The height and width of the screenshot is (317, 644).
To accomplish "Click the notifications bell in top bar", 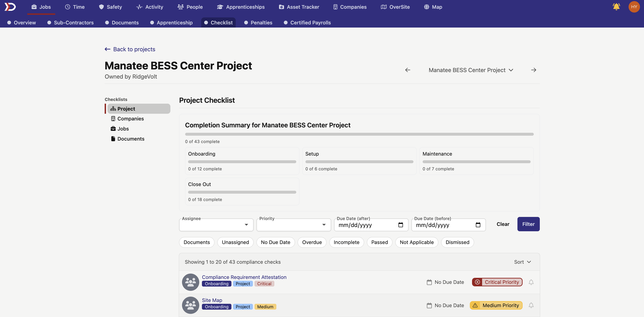I will 616,7.
